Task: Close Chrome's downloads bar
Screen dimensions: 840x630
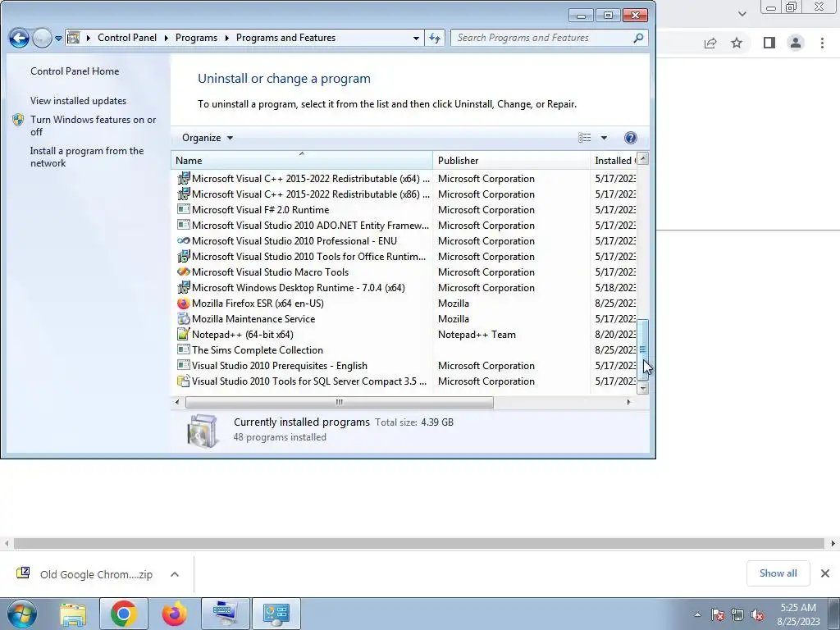Action: (x=825, y=573)
